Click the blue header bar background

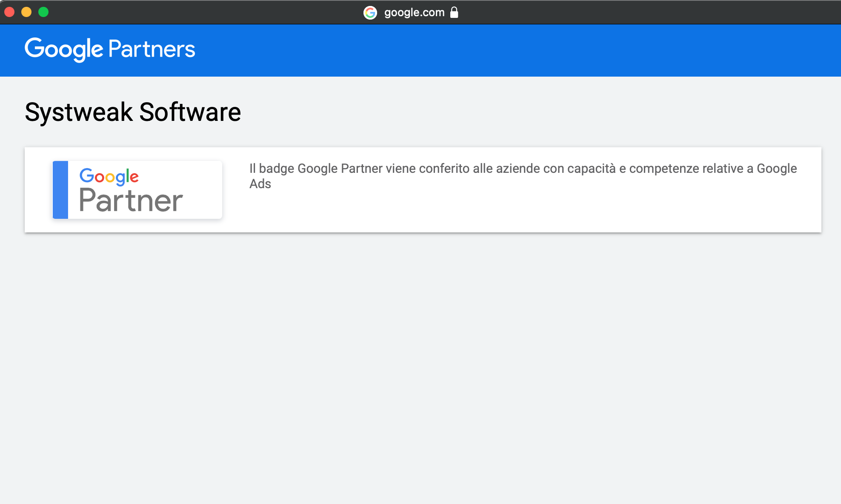click(511, 50)
